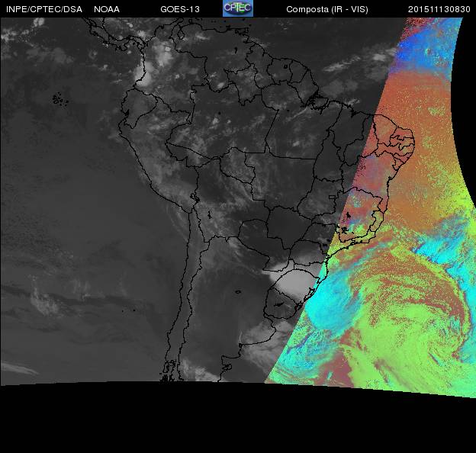476x453 pixels.
Task: Click the GOES-13 satellite label
Action: [x=180, y=9]
